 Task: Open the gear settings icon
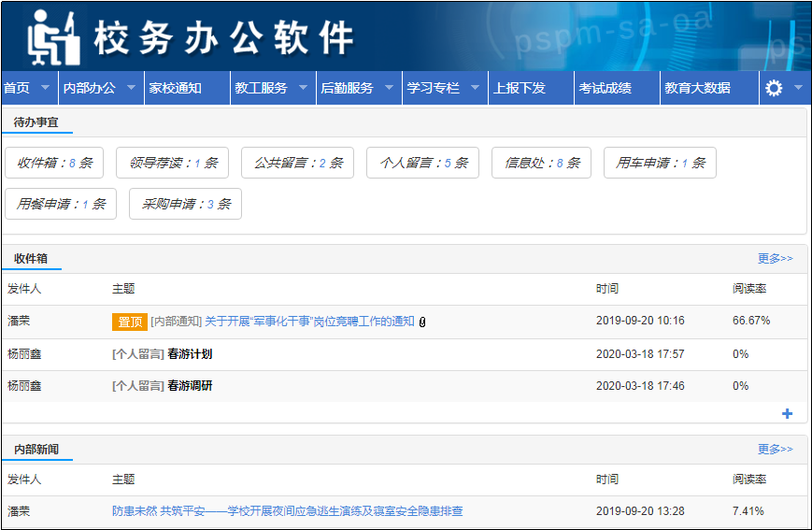pos(774,88)
